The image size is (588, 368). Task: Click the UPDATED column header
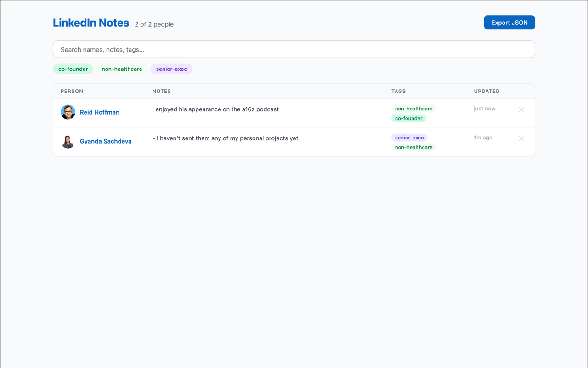[x=486, y=91]
